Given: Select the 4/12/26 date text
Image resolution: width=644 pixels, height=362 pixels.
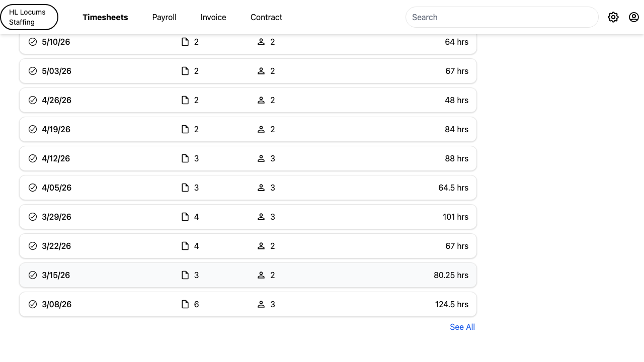Looking at the screenshot, I should (56, 158).
